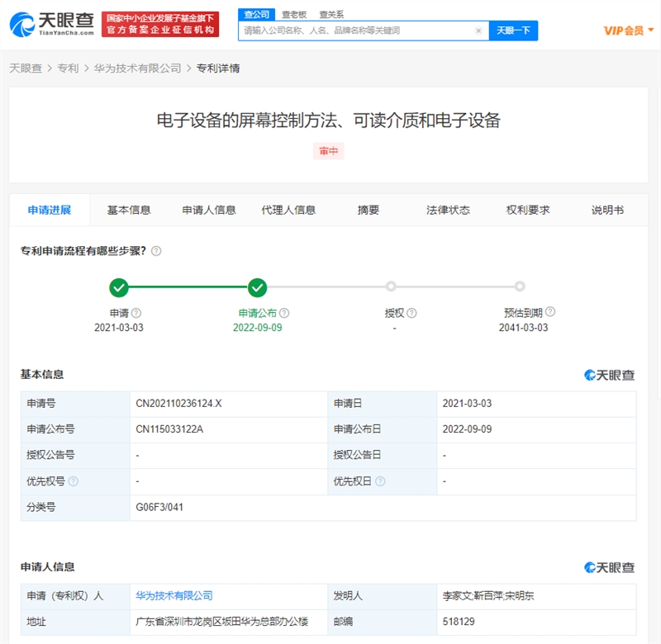Click estimated expiry date 2041-03-03
Image resolution: width=661 pixels, height=644 pixels.
click(x=524, y=328)
